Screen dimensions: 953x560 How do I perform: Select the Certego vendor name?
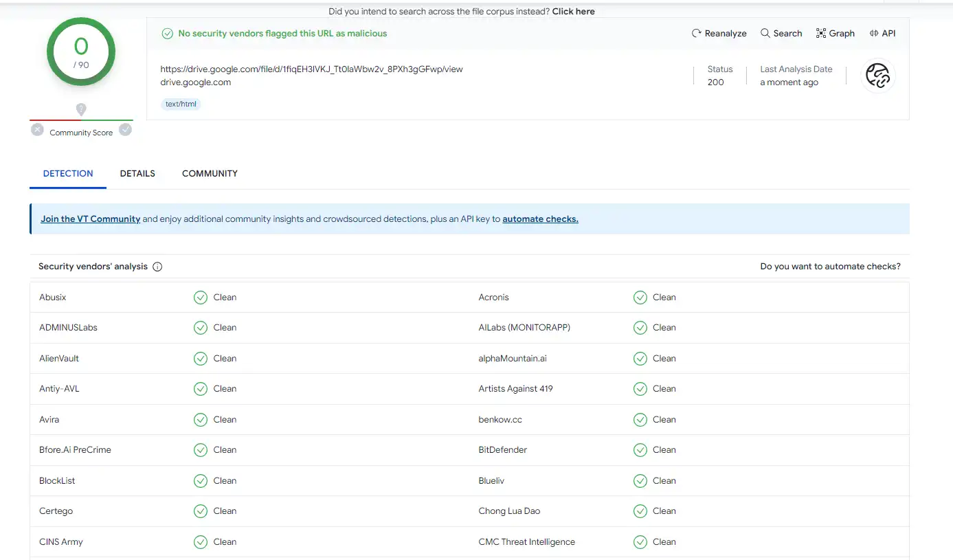pyautogui.click(x=56, y=511)
